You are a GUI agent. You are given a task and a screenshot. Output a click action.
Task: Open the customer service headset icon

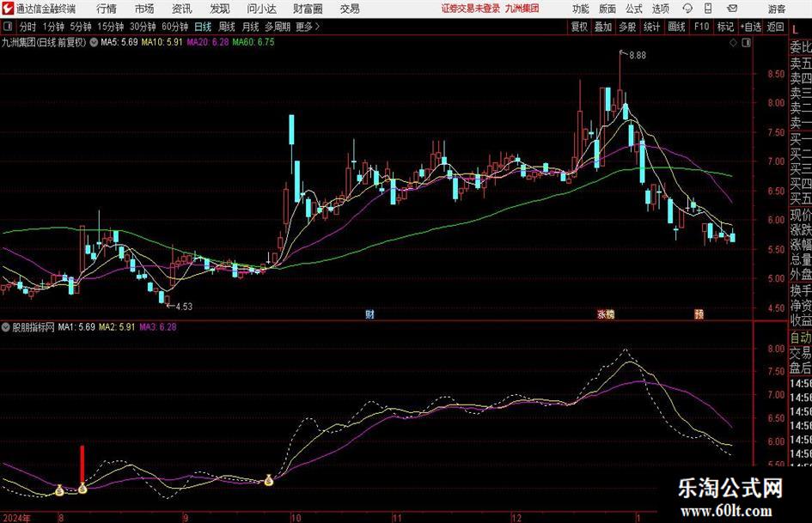click(687, 9)
